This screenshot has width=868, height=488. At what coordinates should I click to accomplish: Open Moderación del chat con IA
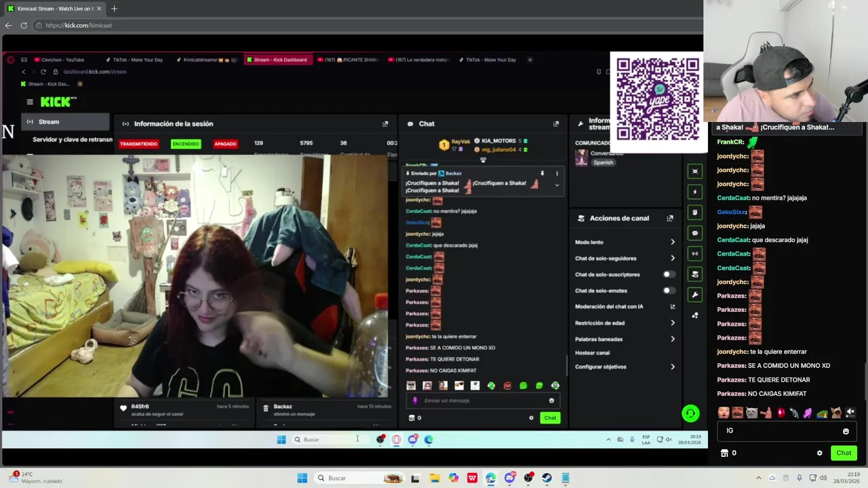[625, 306]
